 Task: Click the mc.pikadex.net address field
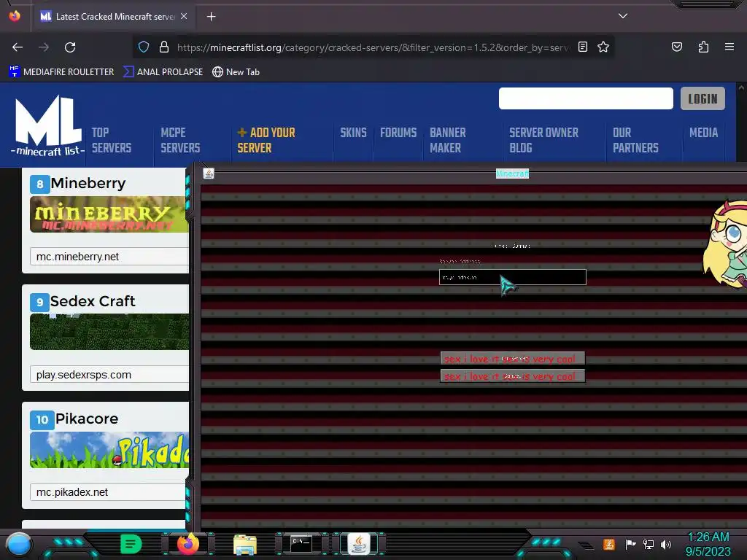tap(109, 492)
